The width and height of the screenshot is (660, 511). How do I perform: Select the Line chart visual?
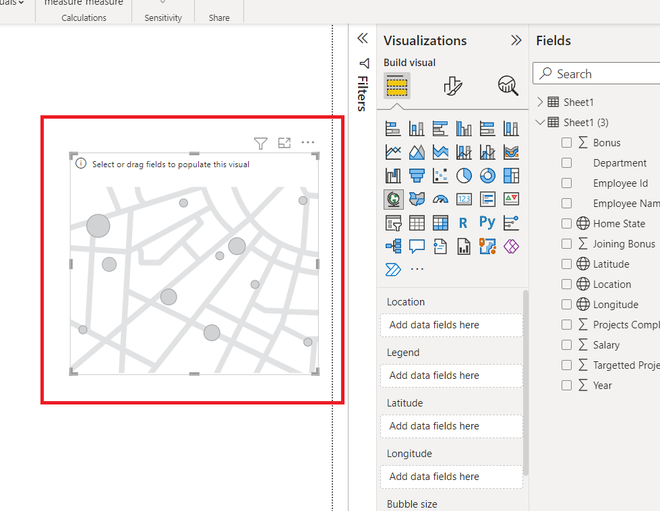click(x=393, y=152)
